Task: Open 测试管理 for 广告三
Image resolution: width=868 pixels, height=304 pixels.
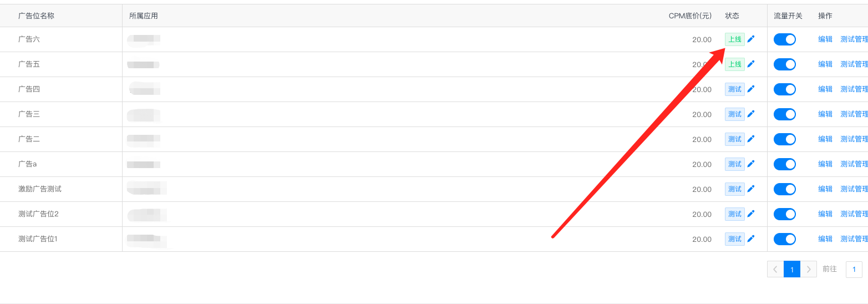Action: pyautogui.click(x=854, y=114)
